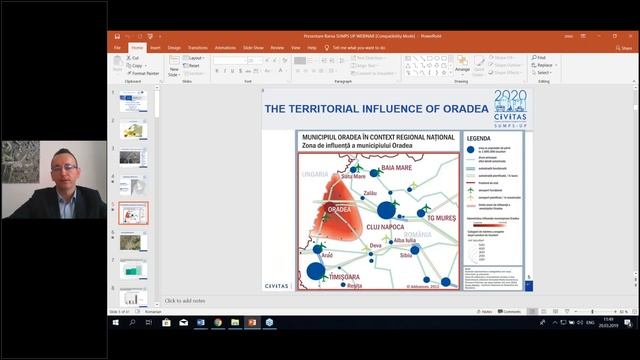640x360 pixels.
Task: Click the Share button
Action: [624, 48]
